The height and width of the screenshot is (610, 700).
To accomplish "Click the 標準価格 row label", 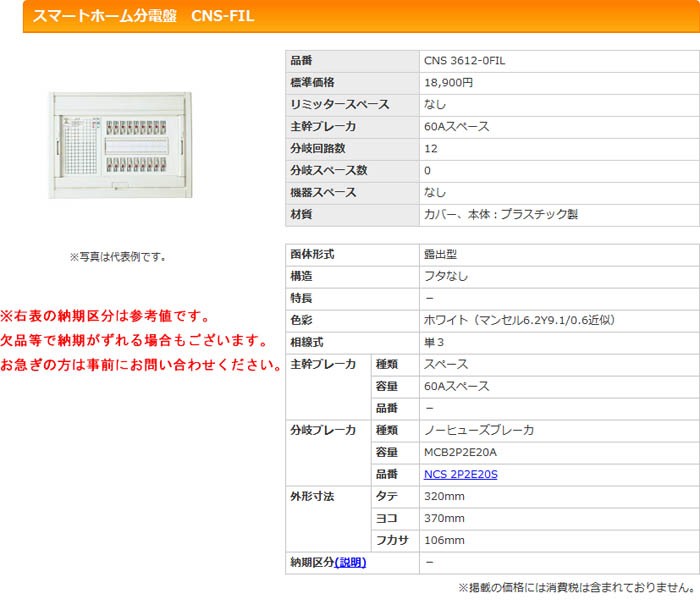I will coord(312,83).
